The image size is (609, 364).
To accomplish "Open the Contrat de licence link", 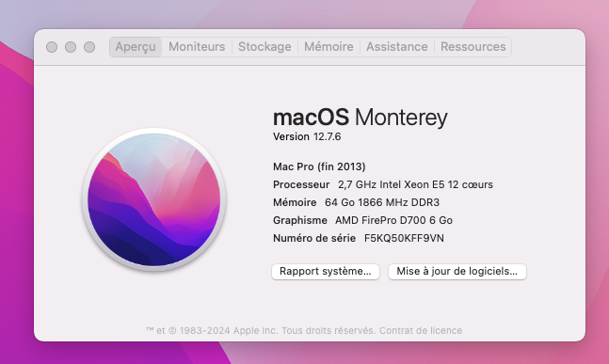I will coord(421,331).
